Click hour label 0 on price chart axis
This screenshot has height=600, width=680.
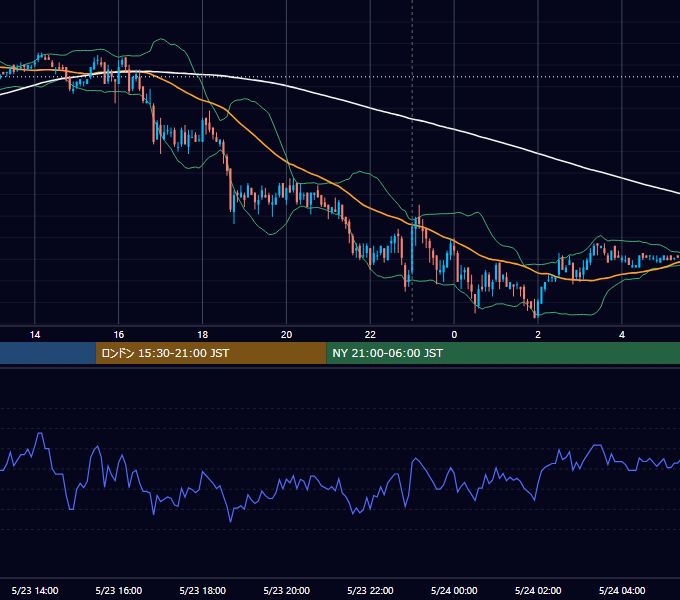point(454,335)
